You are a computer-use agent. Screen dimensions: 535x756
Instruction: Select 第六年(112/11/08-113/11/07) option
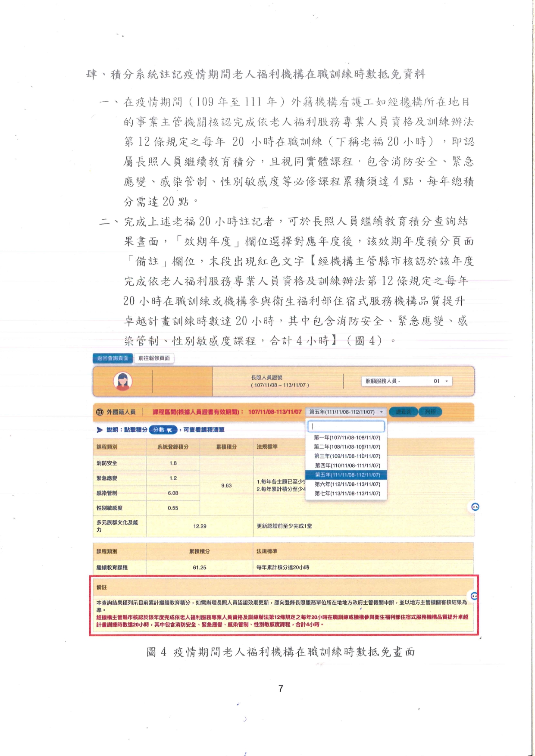pyautogui.click(x=347, y=484)
